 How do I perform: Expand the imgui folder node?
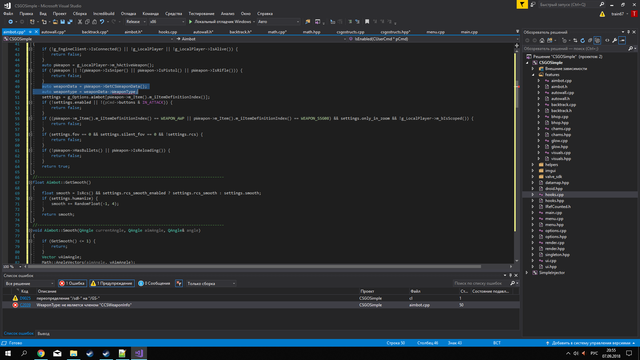(533, 171)
